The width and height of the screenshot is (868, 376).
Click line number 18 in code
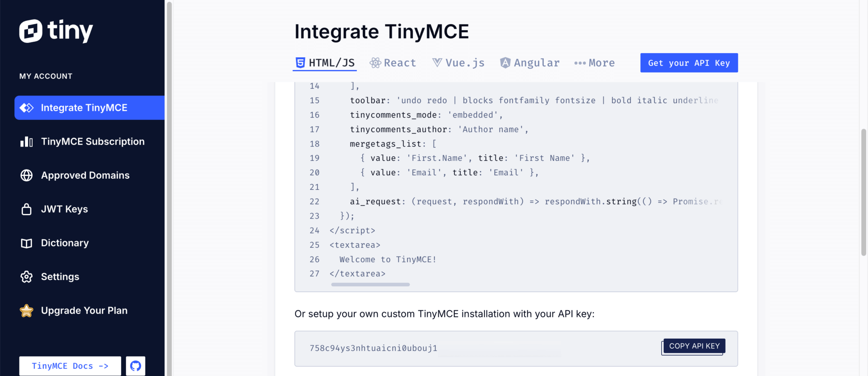point(314,144)
